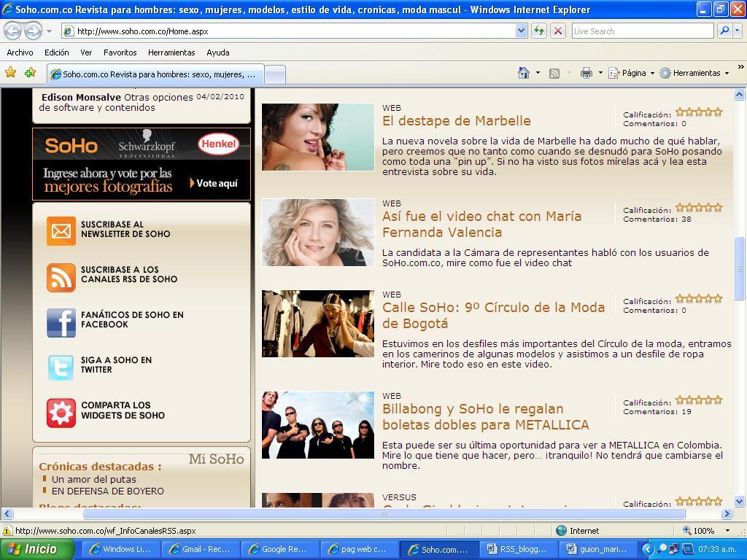This screenshot has width=747, height=560.
Task: Click the red widgets gear icon
Action: (61, 413)
